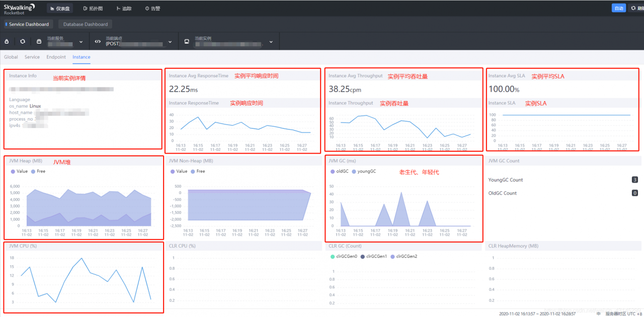644x317 pixels.
Task: Expand the current endpoint dropdown
Action: tap(170, 42)
